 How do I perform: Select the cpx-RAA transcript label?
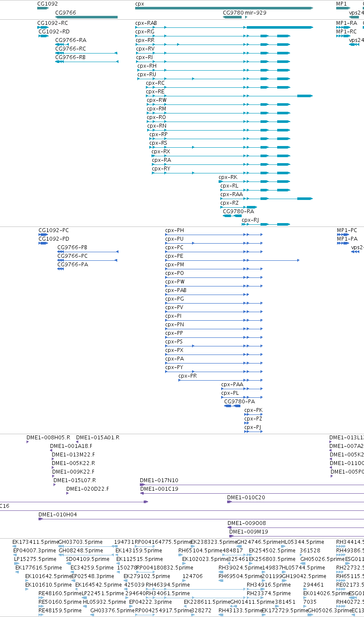231,194
